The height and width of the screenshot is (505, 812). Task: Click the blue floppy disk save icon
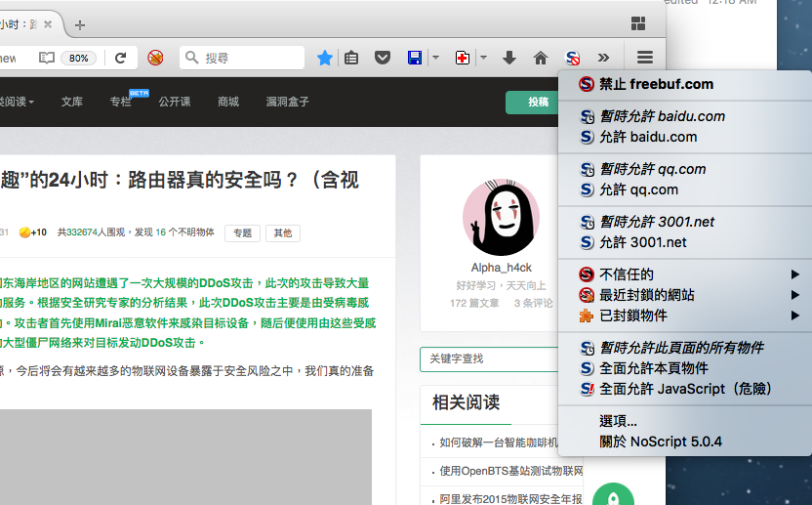415,58
